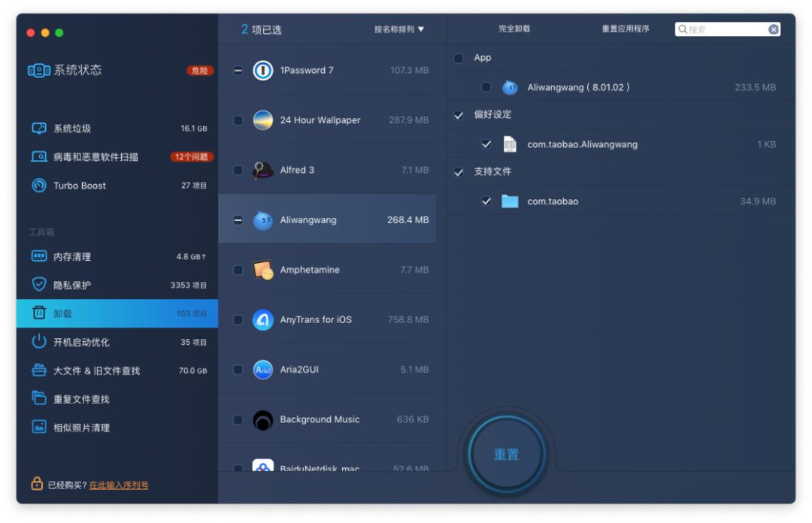The height and width of the screenshot is (523, 812).
Task: Click the 12个问题 badge
Action: click(x=192, y=156)
